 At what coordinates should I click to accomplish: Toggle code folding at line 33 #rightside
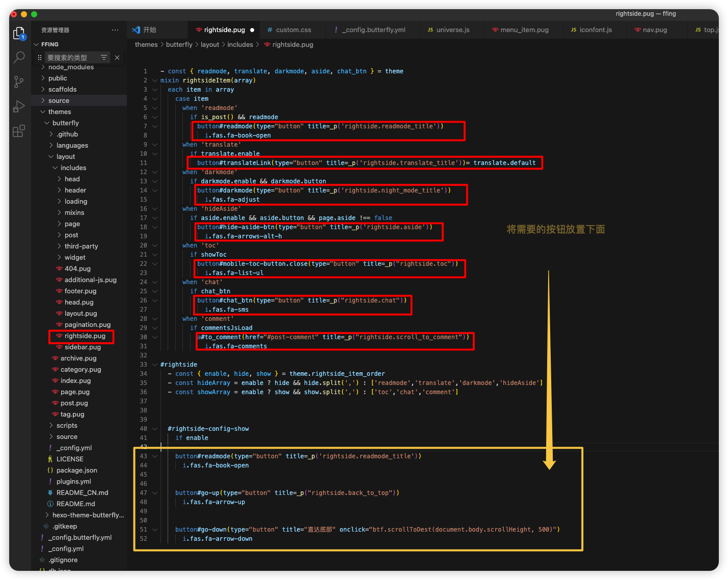[155, 365]
